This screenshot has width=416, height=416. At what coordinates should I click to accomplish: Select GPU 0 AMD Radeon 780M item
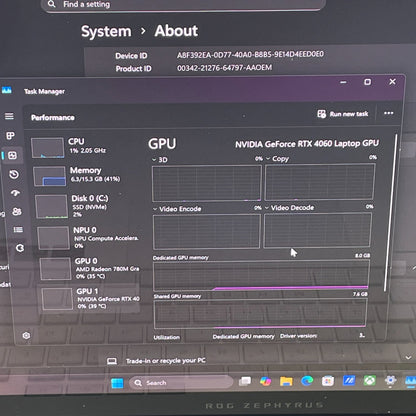click(x=89, y=268)
